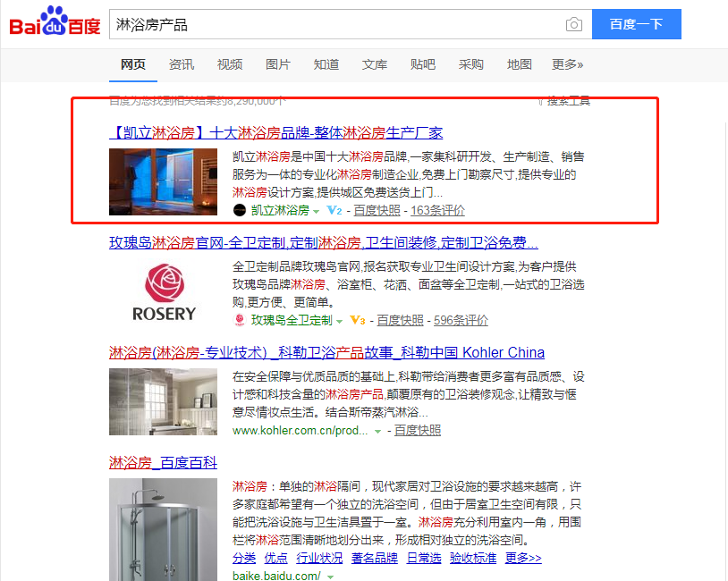Expand arrow after baike.baidu.com URL

[x=331, y=577]
